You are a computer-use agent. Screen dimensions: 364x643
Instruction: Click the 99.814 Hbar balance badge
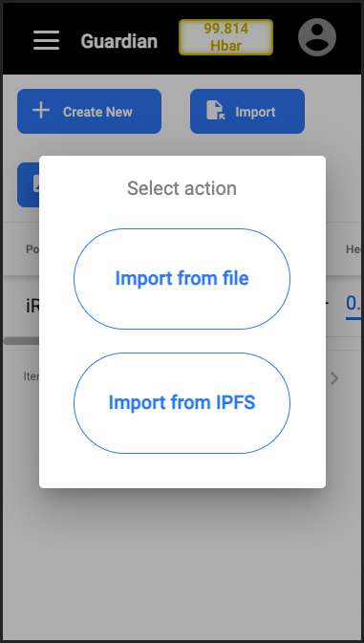pos(225,37)
